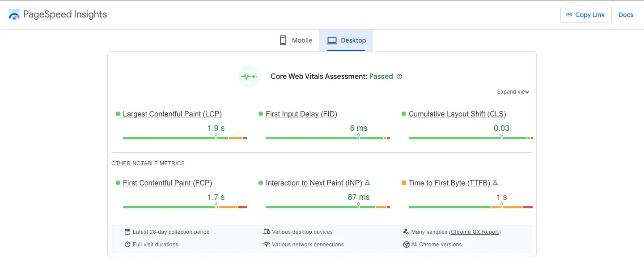
Task: Click the desktop monitor icon
Action: point(332,40)
